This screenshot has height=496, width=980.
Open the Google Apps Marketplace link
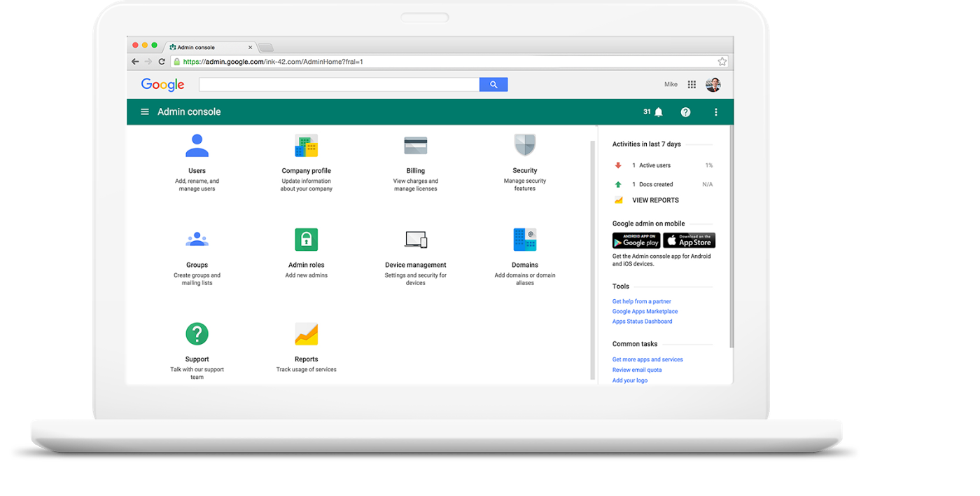(645, 312)
